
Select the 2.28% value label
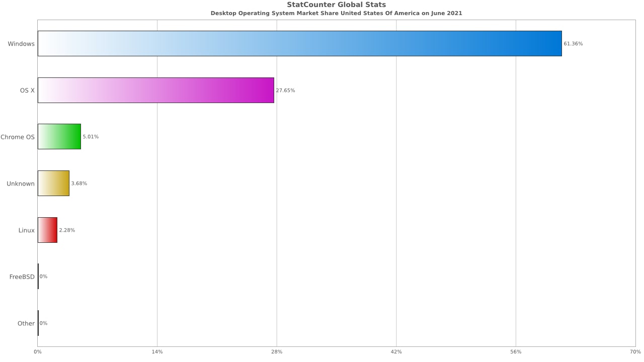(67, 230)
